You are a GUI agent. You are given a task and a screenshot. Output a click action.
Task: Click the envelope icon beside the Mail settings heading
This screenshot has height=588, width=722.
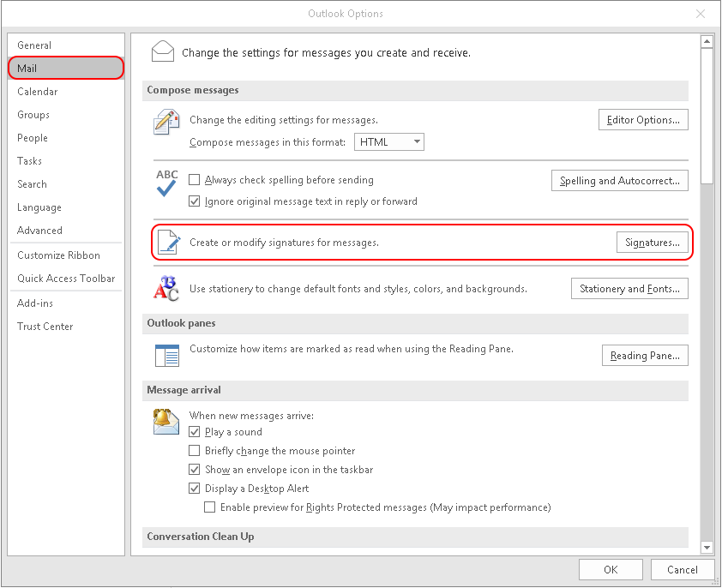pyautogui.click(x=163, y=51)
